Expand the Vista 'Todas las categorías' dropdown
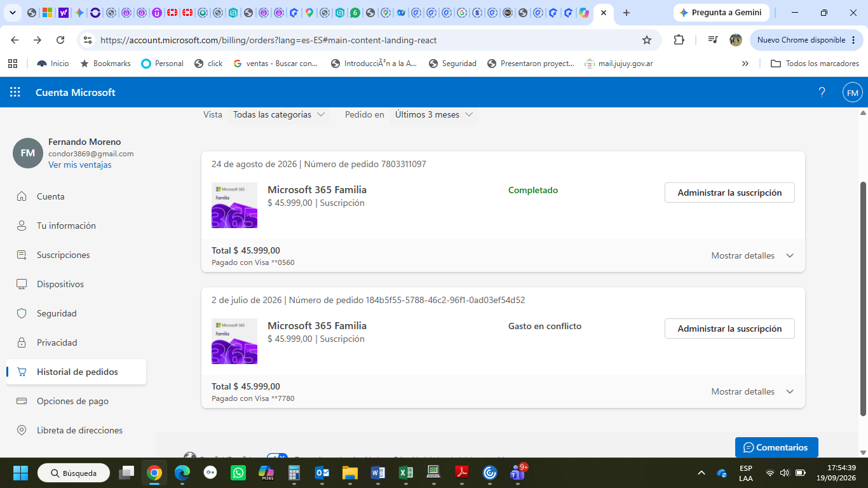 (279, 115)
